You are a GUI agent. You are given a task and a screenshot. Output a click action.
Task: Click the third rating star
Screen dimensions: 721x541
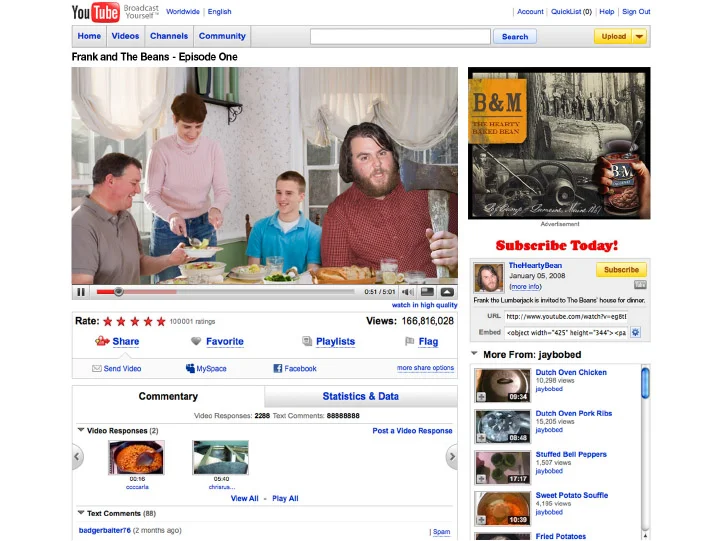(x=134, y=321)
